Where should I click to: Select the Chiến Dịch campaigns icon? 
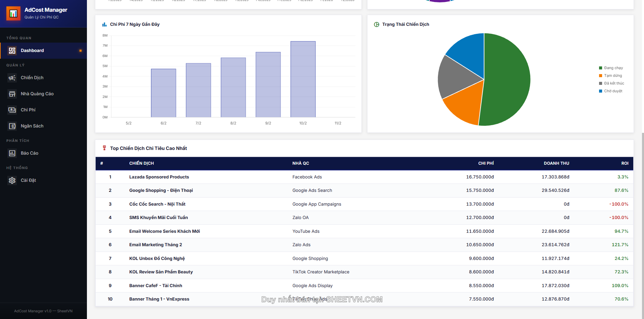pos(12,77)
